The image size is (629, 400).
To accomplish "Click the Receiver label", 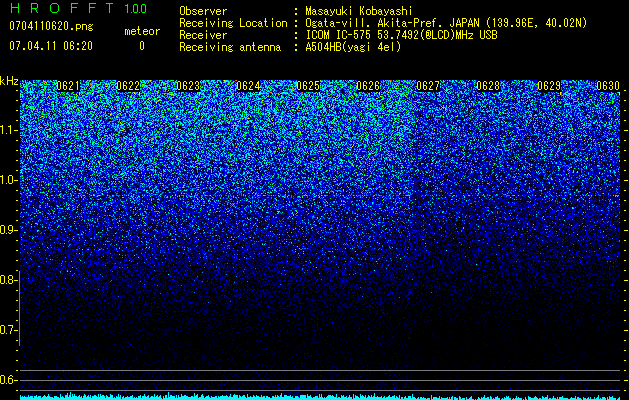I will (x=203, y=35).
